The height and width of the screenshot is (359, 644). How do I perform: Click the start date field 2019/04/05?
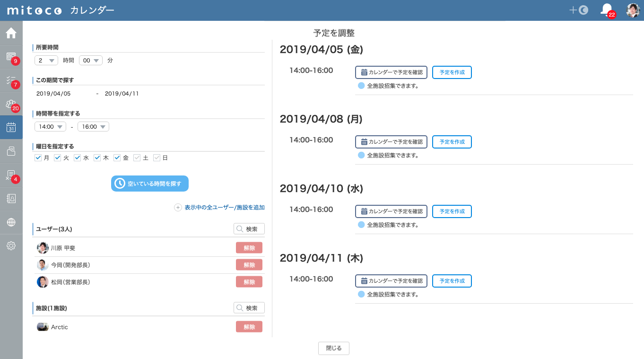(53, 94)
